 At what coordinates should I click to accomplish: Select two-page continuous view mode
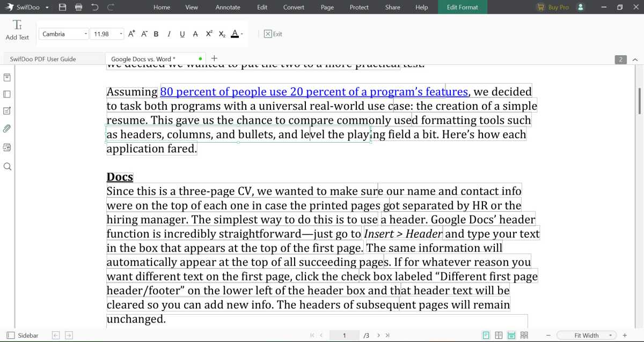pos(524,335)
